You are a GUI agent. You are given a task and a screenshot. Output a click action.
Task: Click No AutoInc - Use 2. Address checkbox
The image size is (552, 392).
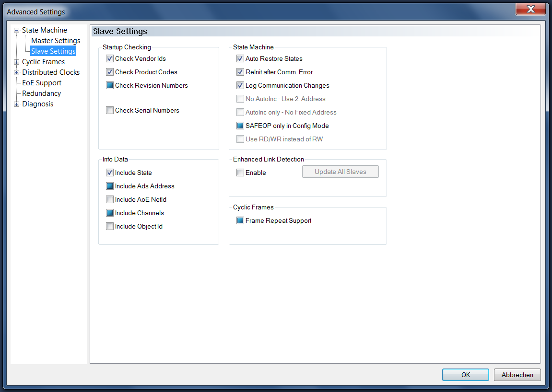[x=240, y=99]
